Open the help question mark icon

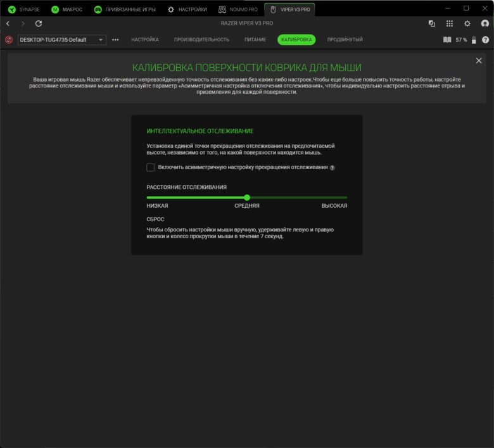(x=485, y=40)
